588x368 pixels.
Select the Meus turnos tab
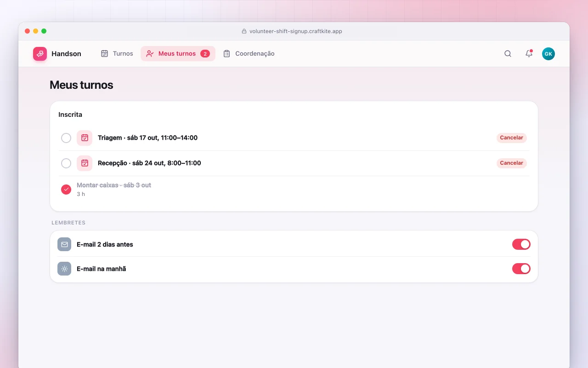[178, 54]
